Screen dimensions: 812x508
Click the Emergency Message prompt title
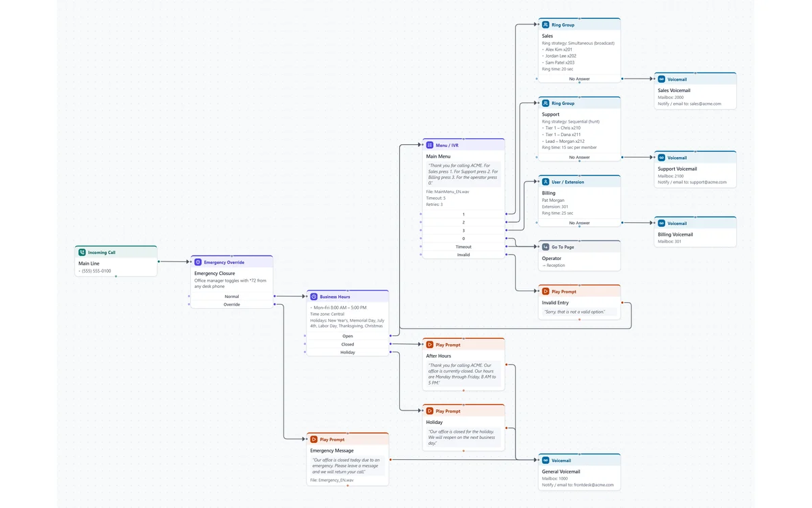tap(332, 450)
